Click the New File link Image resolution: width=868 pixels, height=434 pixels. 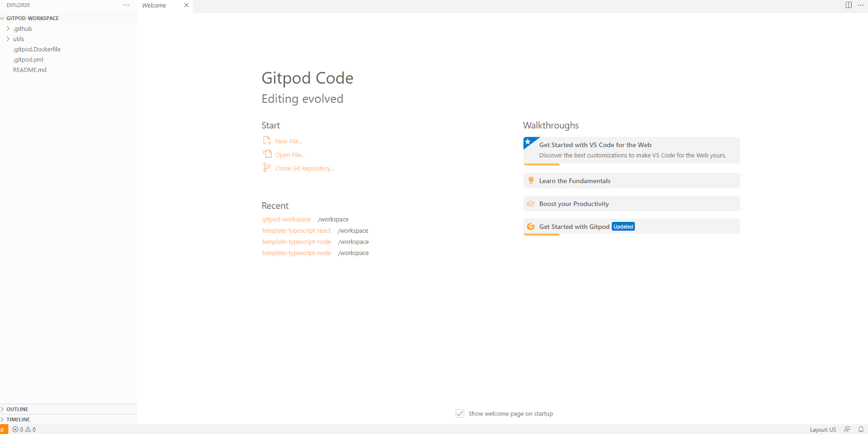[x=289, y=141]
